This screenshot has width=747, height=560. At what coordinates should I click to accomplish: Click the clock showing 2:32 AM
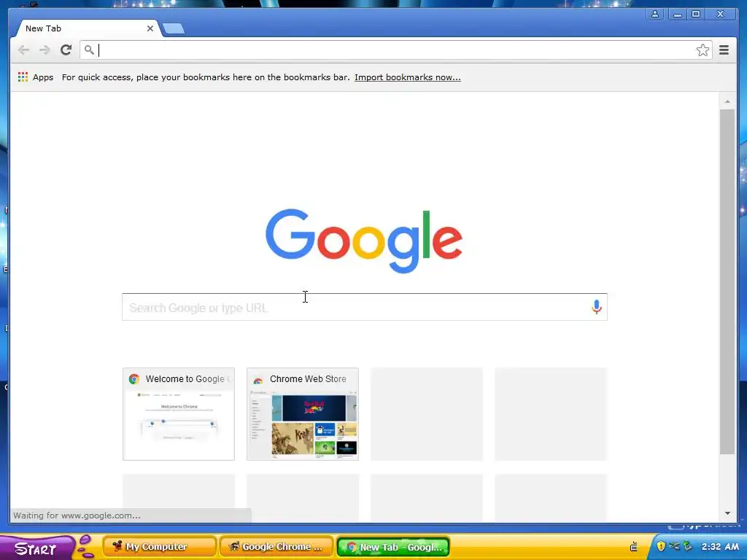[x=720, y=547]
